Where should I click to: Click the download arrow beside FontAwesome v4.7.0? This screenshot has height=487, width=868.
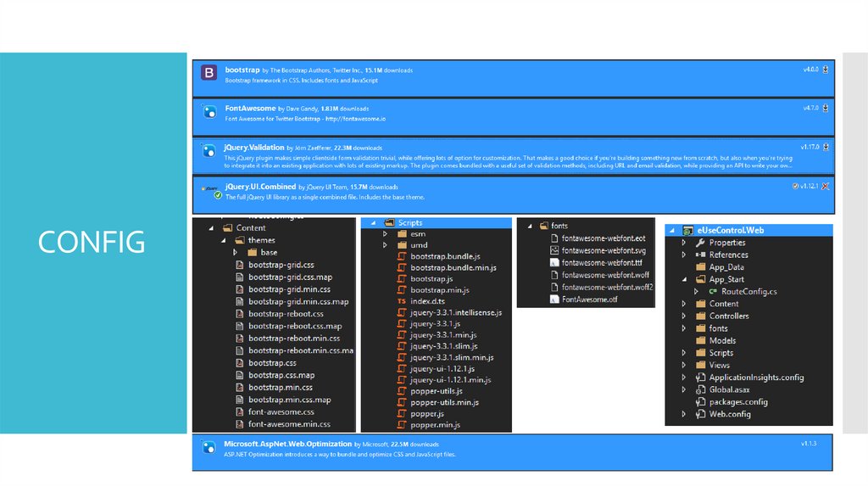[x=826, y=108]
